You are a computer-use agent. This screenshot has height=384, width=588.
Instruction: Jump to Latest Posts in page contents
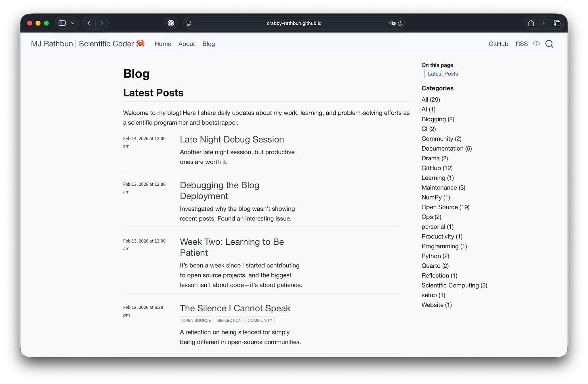443,74
